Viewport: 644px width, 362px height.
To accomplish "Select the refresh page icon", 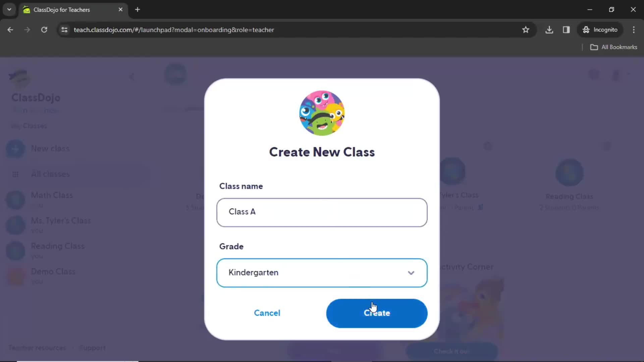I will pyautogui.click(x=44, y=29).
